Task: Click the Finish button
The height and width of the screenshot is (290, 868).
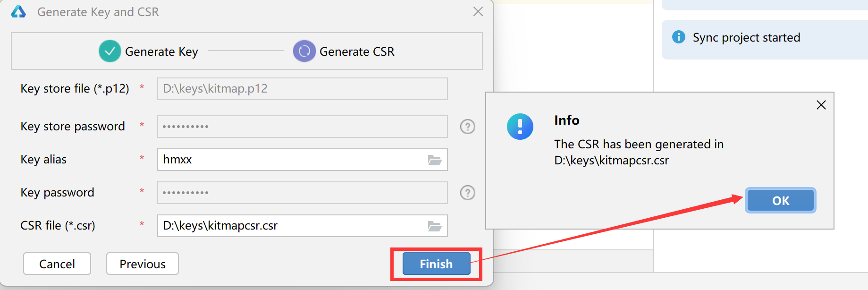Action: (437, 264)
